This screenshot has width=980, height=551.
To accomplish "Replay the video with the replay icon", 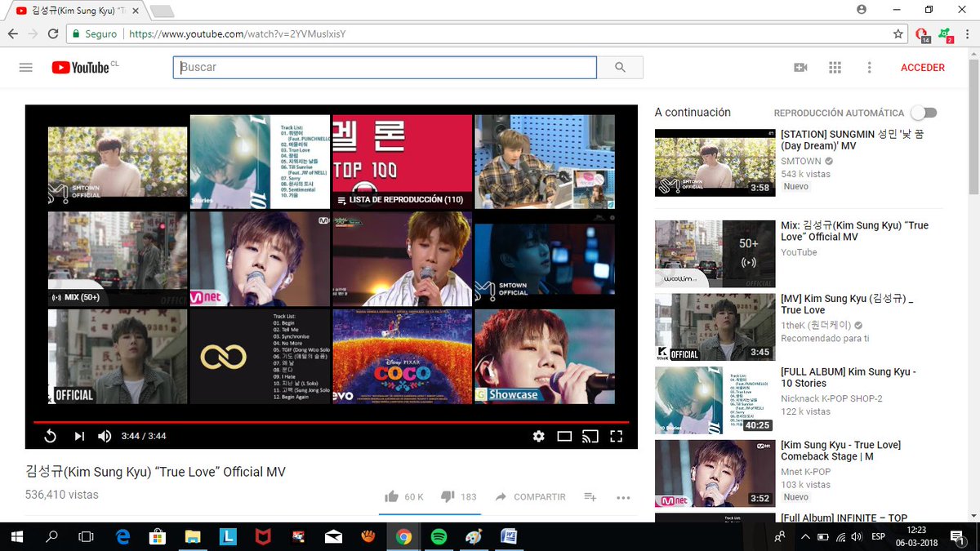I will [x=50, y=436].
